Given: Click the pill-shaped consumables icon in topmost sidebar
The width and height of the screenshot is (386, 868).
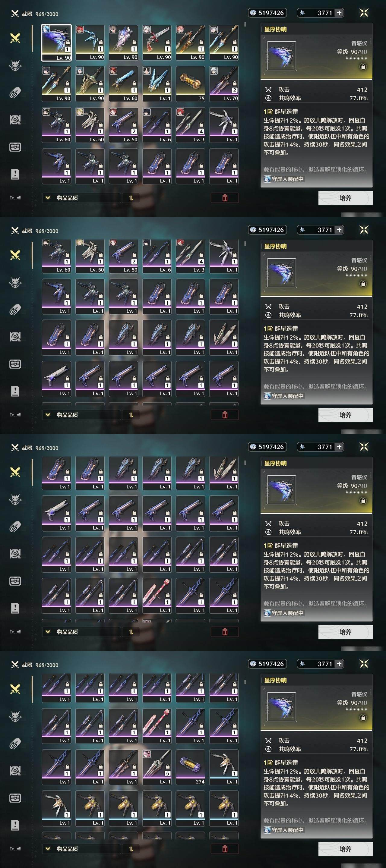Looking at the screenshot, I should point(15,93).
